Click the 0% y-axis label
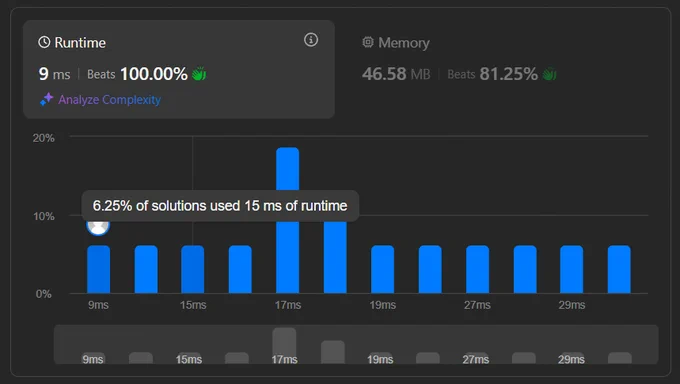Screen dimensions: 680x384 pos(43,294)
